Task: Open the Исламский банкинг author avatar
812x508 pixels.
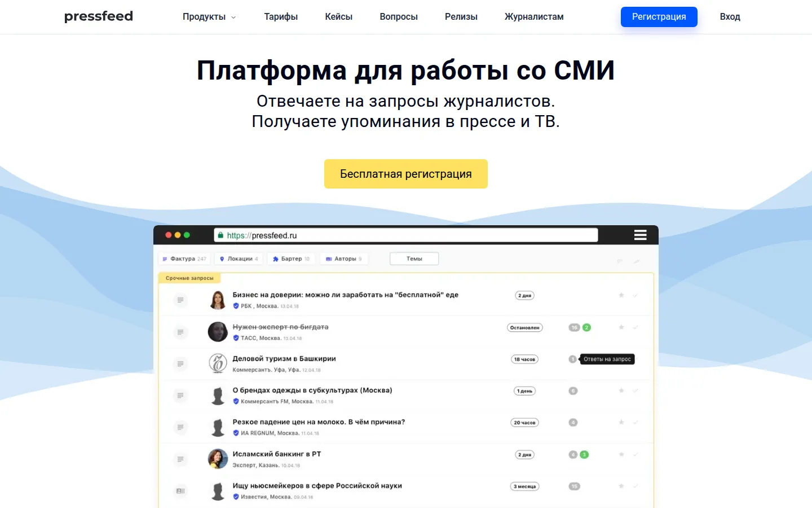Action: (218, 459)
